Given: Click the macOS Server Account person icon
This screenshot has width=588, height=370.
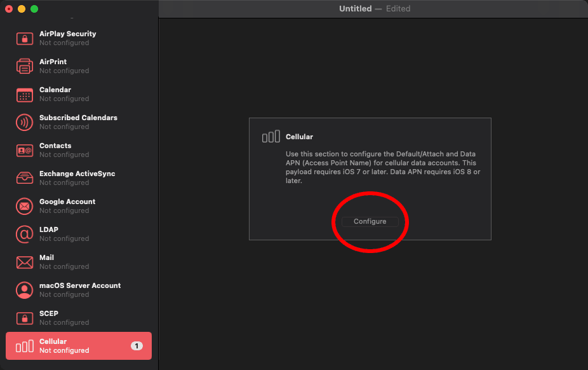Looking at the screenshot, I should (x=24, y=290).
